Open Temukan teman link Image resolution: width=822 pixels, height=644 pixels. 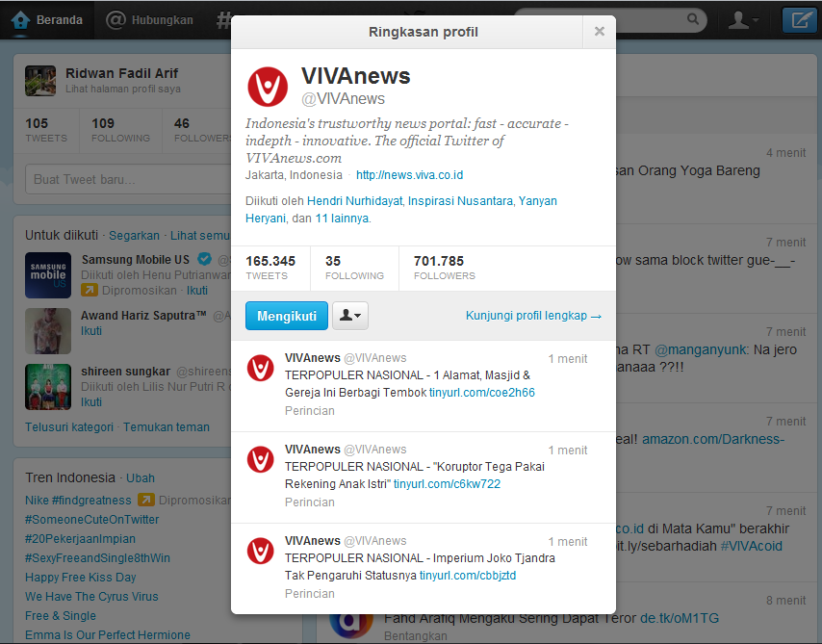[167, 426]
